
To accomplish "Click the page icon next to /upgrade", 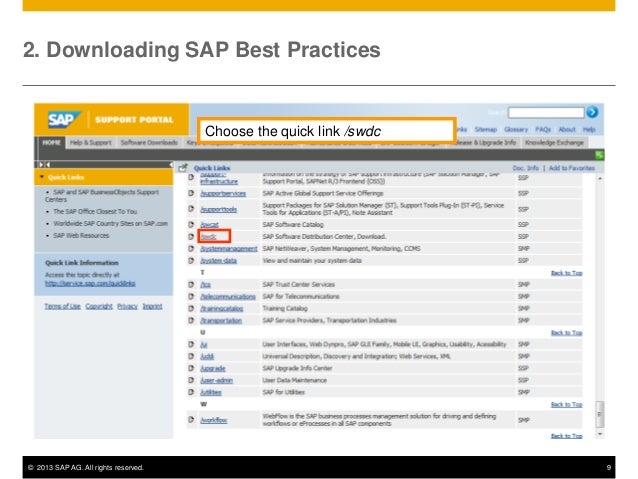I will (x=191, y=368).
